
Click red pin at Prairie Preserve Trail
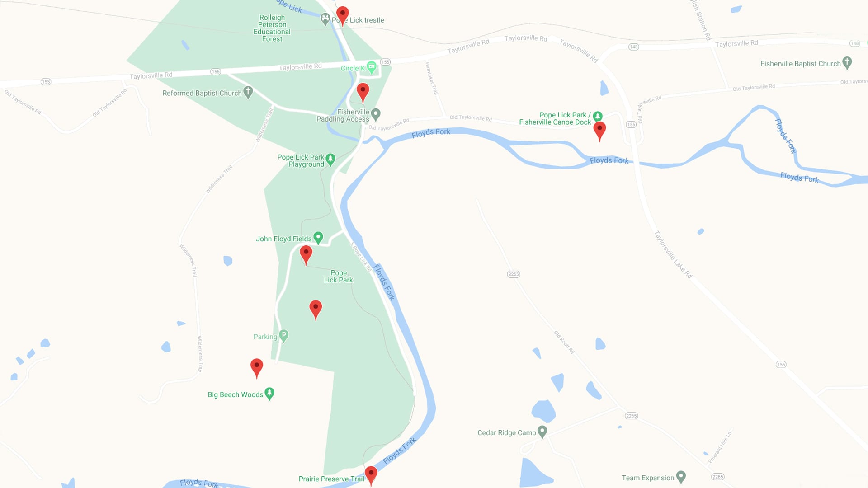pos(371,476)
